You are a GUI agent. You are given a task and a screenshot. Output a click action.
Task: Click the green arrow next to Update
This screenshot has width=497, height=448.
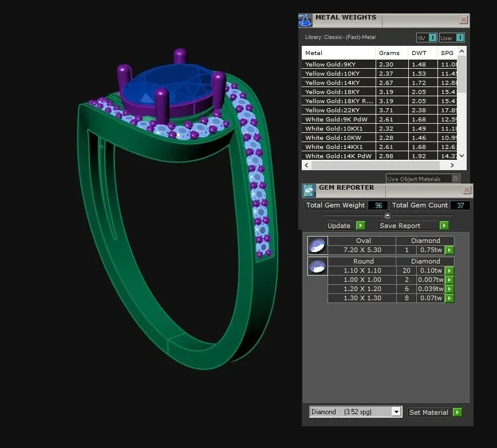pos(360,225)
